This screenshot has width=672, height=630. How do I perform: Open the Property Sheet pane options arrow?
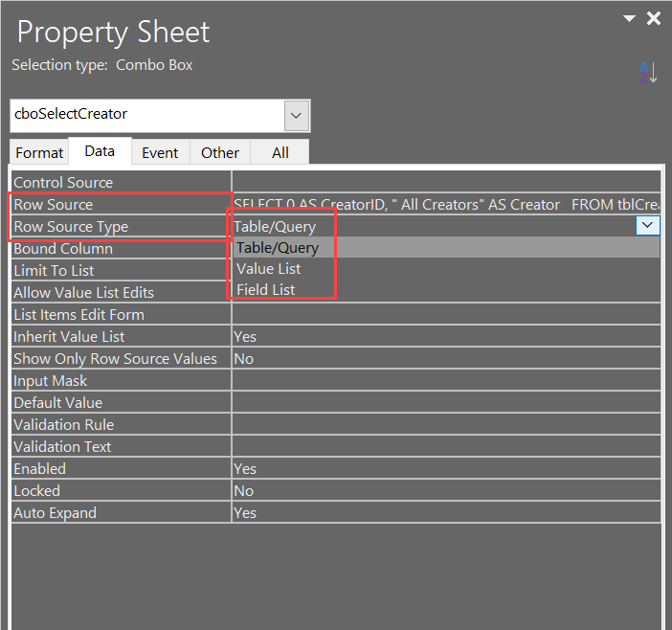pos(629,18)
